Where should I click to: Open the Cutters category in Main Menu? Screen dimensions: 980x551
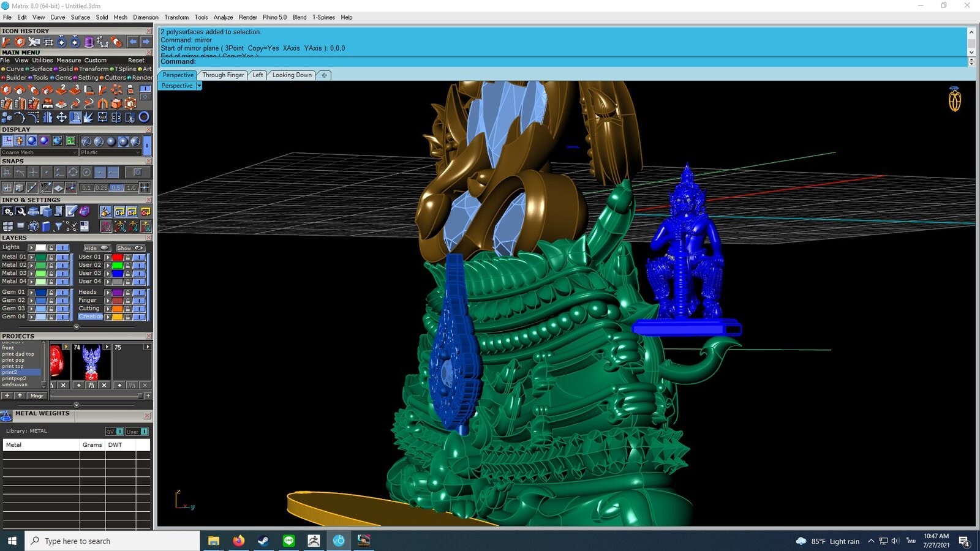click(x=115, y=78)
